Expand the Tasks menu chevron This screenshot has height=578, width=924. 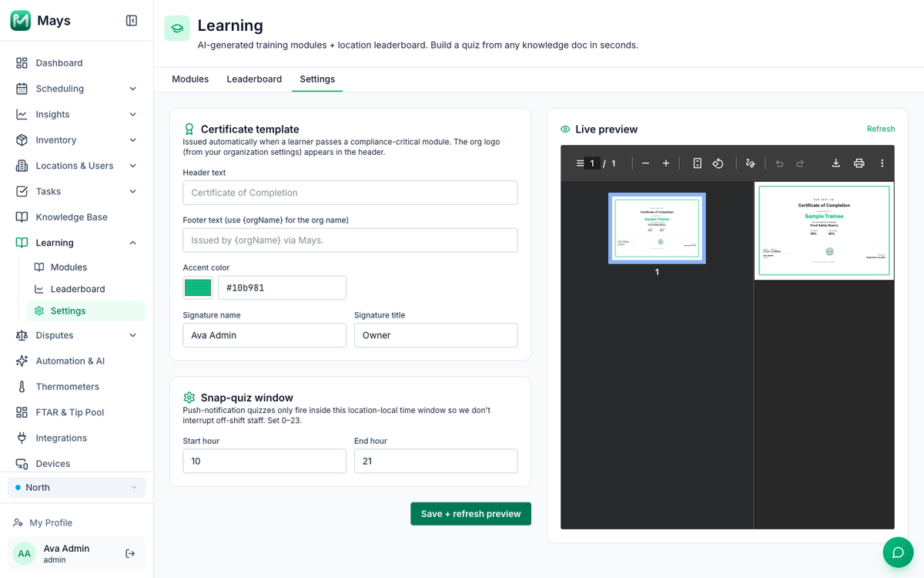pos(132,191)
